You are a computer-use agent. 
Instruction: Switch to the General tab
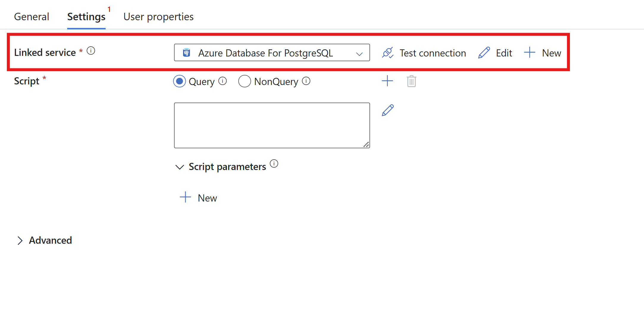pyautogui.click(x=32, y=17)
